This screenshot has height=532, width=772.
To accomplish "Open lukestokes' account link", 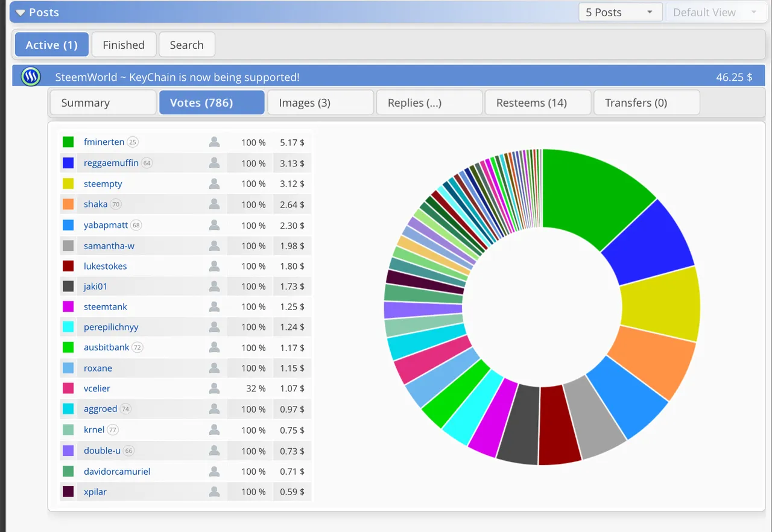I will pos(106,266).
